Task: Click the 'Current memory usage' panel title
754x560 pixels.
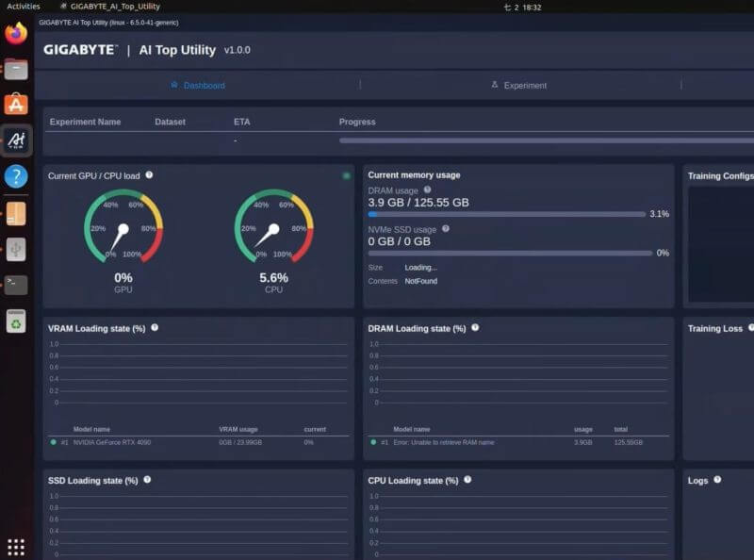Action: 414,175
